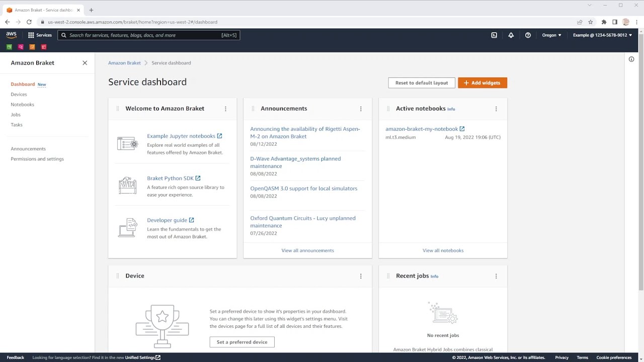The image size is (644, 362).
Task: Click View all announcements
Action: (307, 250)
